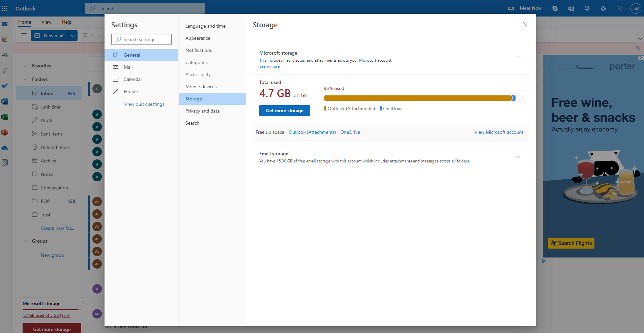Click the top Outlook Search box
Viewport: 644px width, 333px height.
click(x=145, y=8)
